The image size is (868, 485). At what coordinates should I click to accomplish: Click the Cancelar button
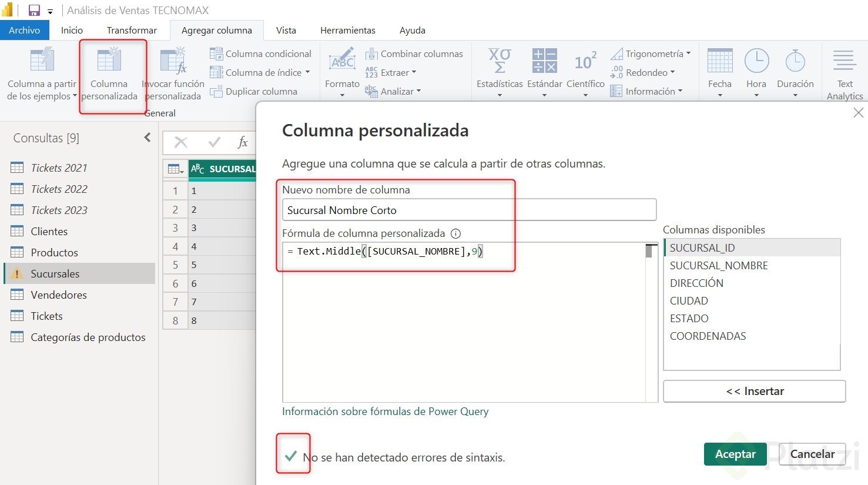[x=812, y=454]
